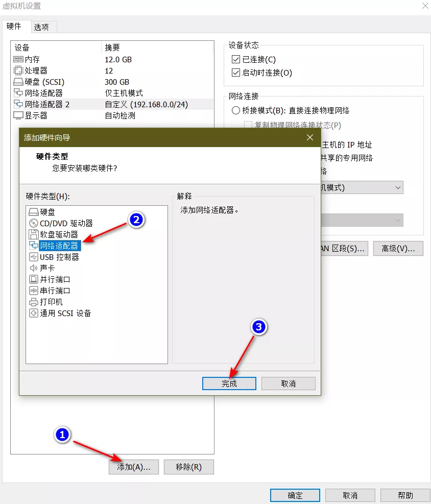Select the CD/DVD 驱动器 icon

(x=34, y=223)
